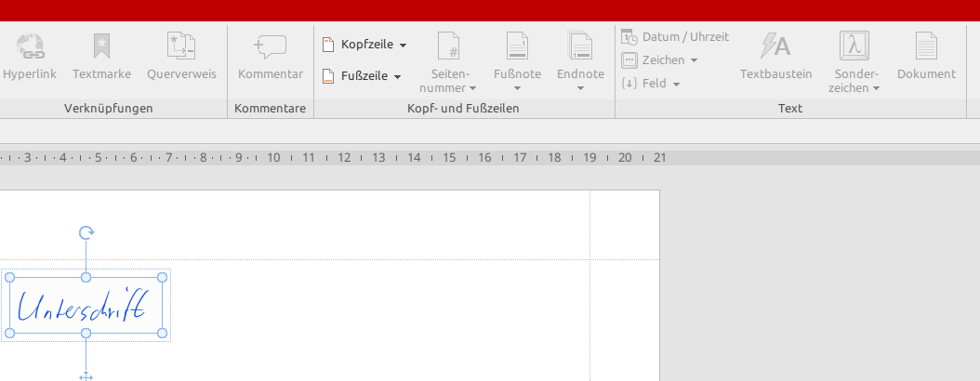Click the Dokument insert icon

click(x=926, y=46)
